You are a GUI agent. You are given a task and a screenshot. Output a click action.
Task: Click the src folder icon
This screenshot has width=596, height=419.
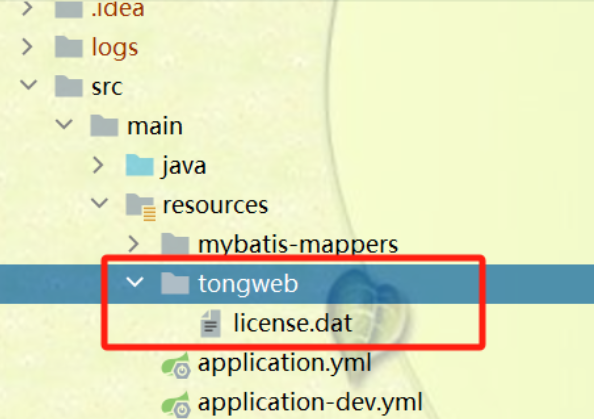pos(69,86)
